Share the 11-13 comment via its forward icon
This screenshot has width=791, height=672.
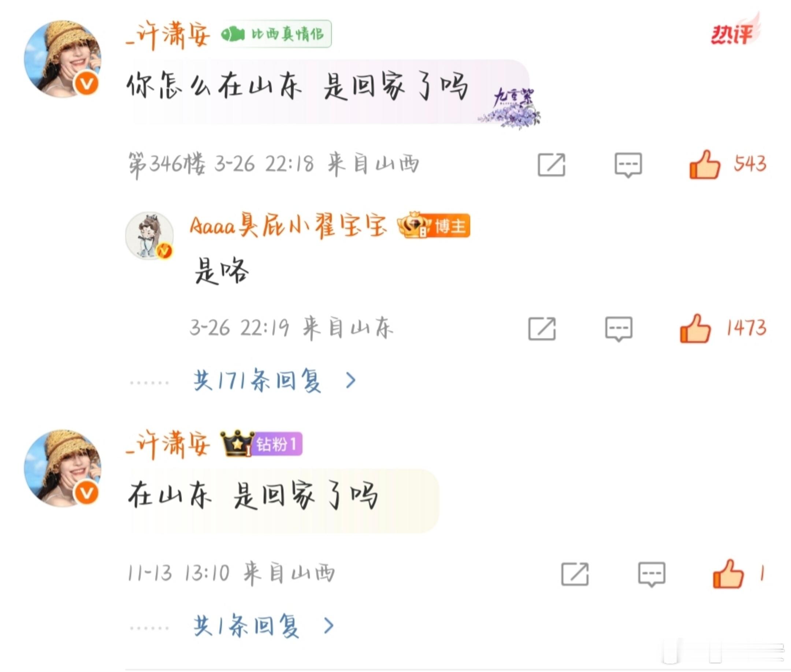(575, 574)
